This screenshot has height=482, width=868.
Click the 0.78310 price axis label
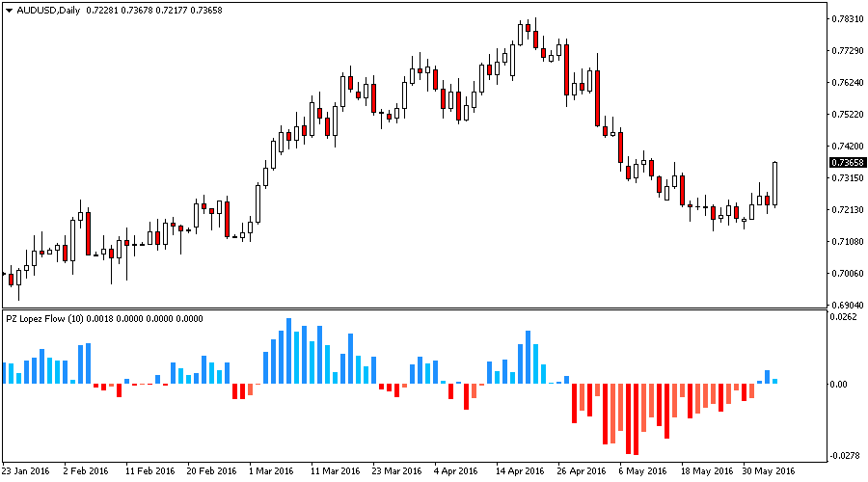point(846,19)
